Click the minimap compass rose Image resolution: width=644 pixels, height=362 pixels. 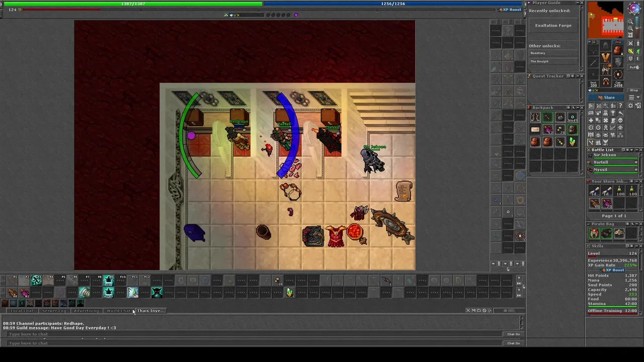click(634, 8)
